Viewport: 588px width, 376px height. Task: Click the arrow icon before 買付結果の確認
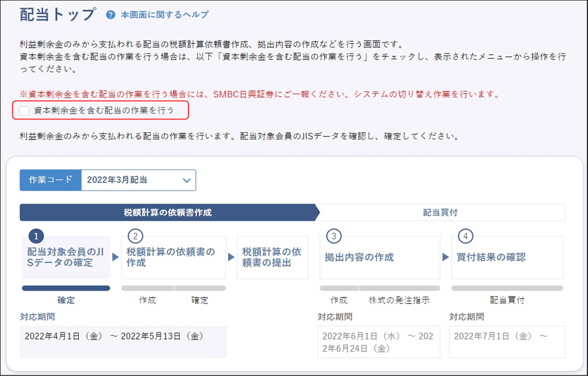click(x=446, y=257)
